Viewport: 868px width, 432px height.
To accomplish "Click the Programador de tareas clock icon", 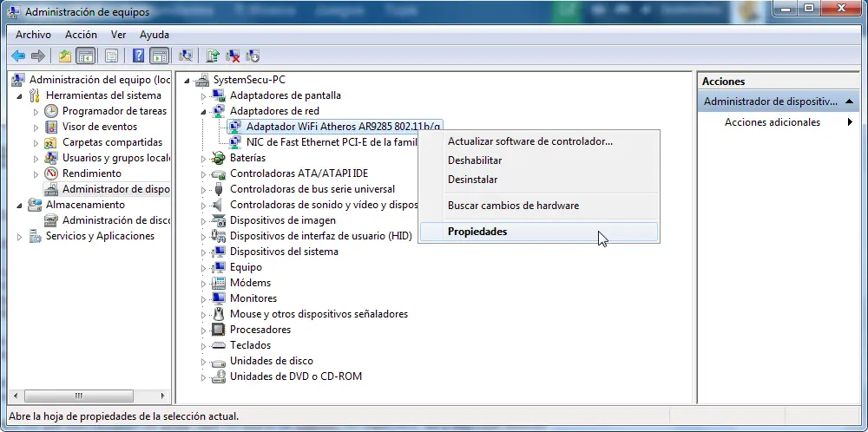I will point(51,111).
